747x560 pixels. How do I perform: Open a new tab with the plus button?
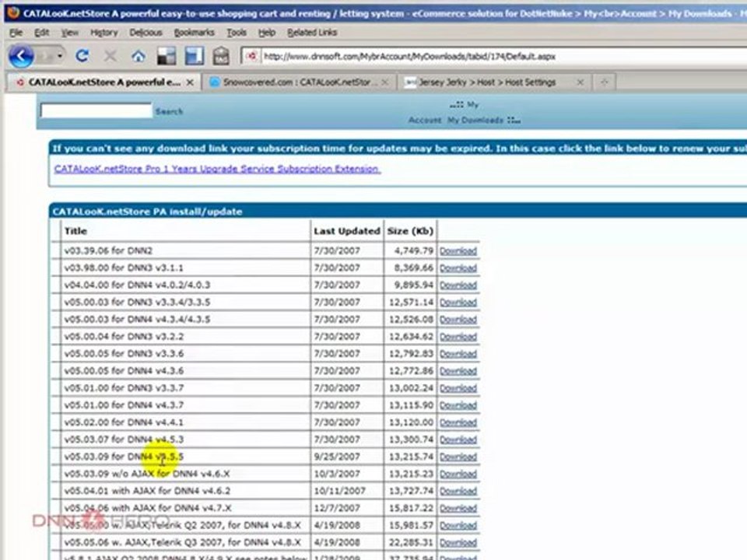click(x=605, y=82)
